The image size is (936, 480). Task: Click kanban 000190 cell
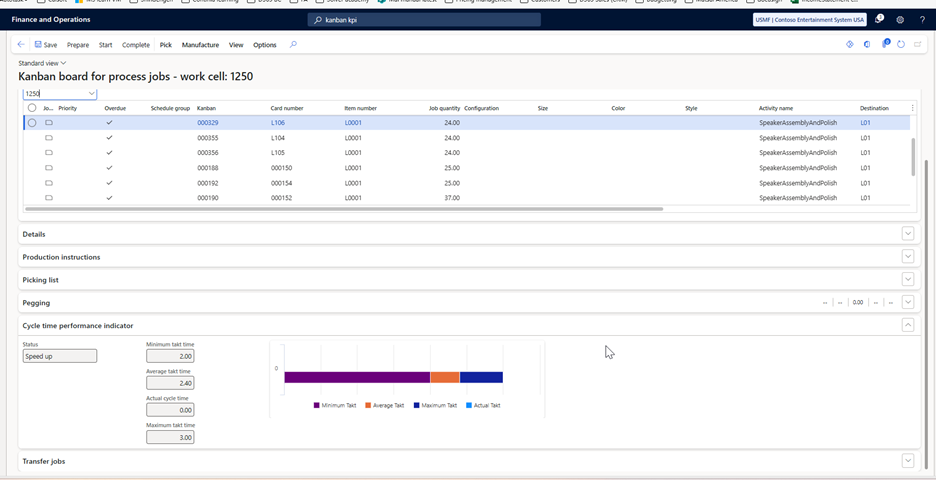pos(207,198)
